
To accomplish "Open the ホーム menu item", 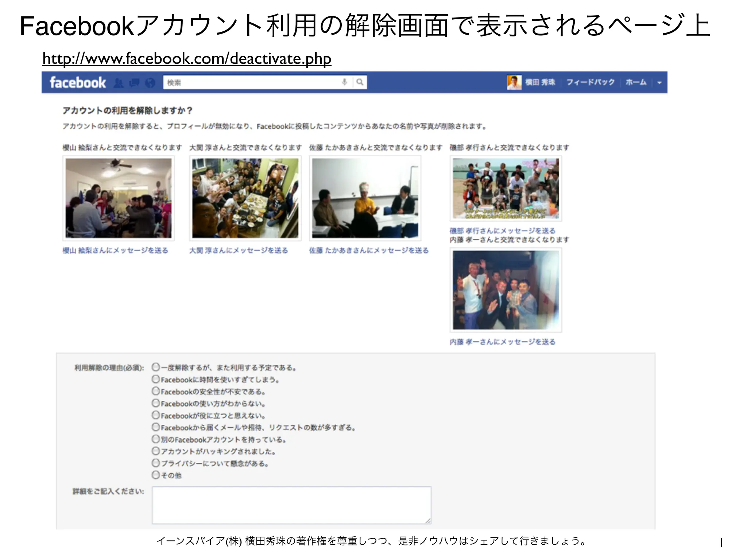I will pos(636,82).
